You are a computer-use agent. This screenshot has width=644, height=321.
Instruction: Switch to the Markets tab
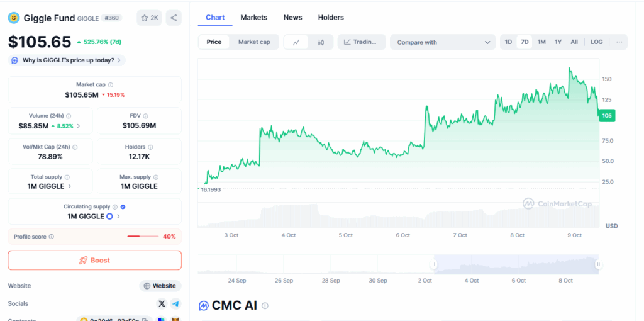(253, 17)
